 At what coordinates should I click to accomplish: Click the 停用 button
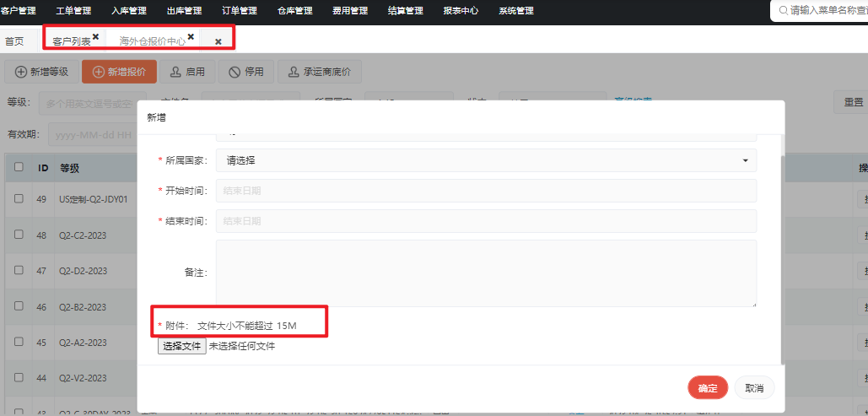coord(245,72)
